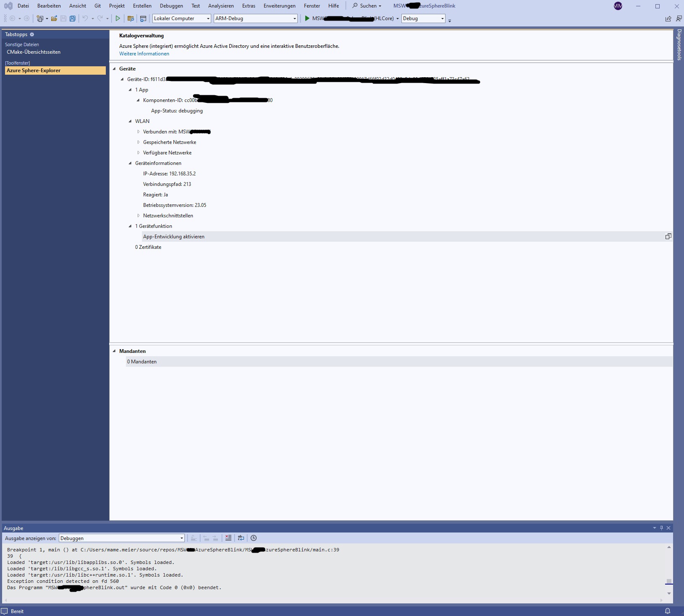Open the Lokaler Computer target dropdown

(181, 18)
